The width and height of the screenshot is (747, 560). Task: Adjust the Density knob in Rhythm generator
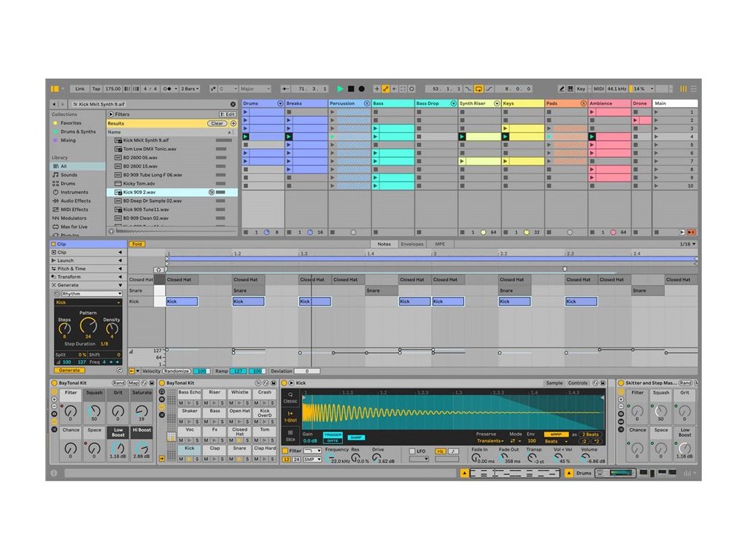[112, 330]
